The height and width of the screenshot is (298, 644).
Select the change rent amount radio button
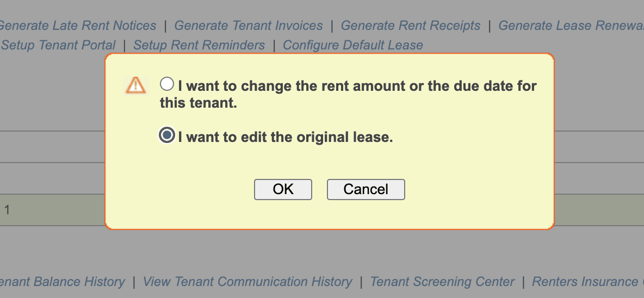167,84
